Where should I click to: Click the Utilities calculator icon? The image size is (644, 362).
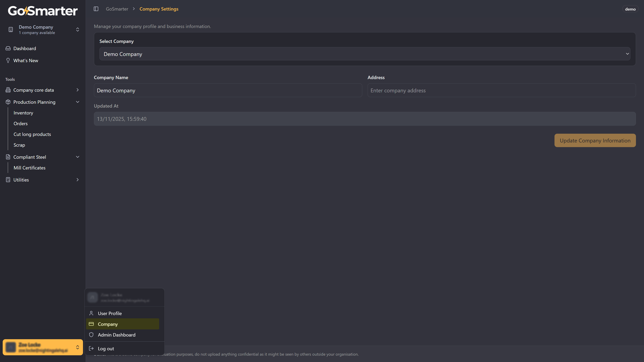click(8, 180)
